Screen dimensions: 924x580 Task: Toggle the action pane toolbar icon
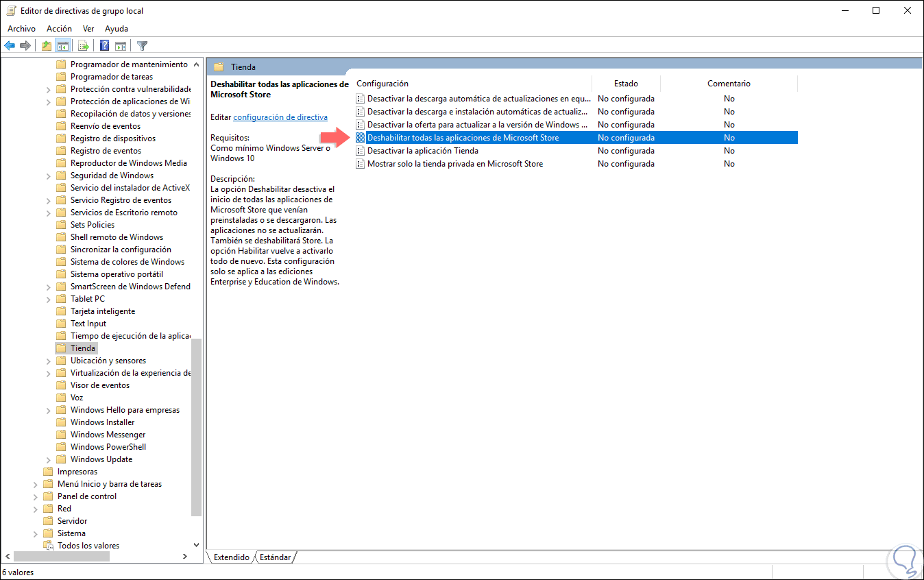[x=121, y=46]
